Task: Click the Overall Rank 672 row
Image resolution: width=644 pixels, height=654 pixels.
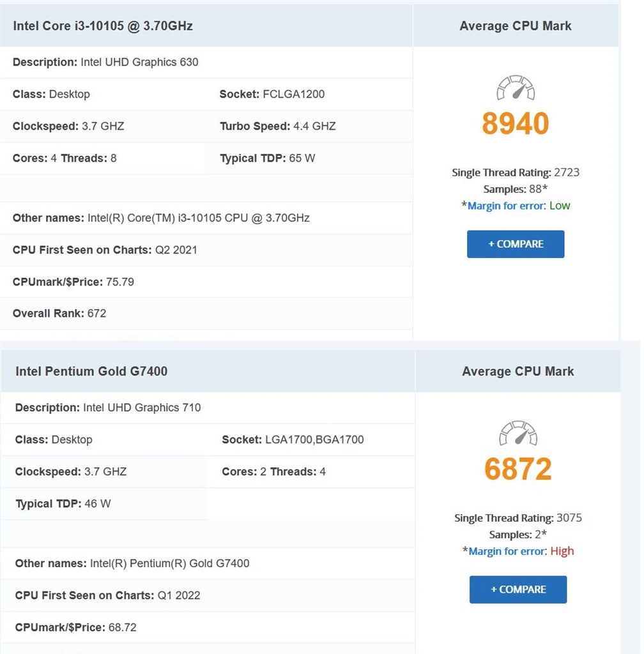Action: 206,313
